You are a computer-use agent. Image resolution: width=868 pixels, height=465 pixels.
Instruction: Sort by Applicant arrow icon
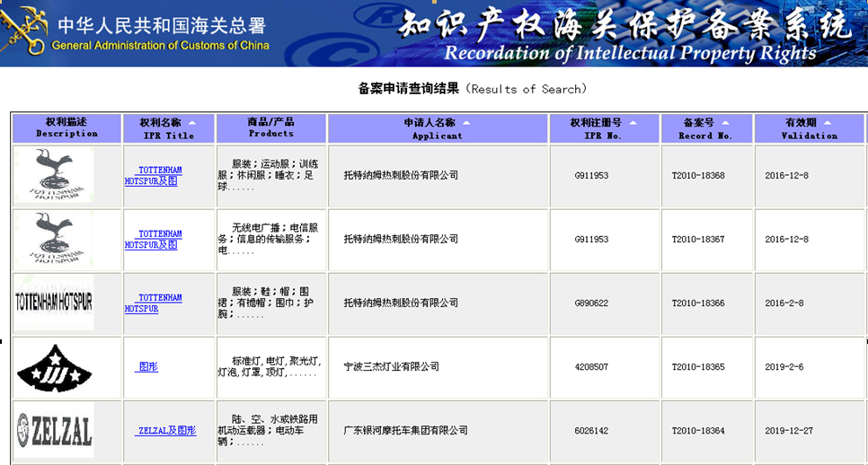[466, 123]
